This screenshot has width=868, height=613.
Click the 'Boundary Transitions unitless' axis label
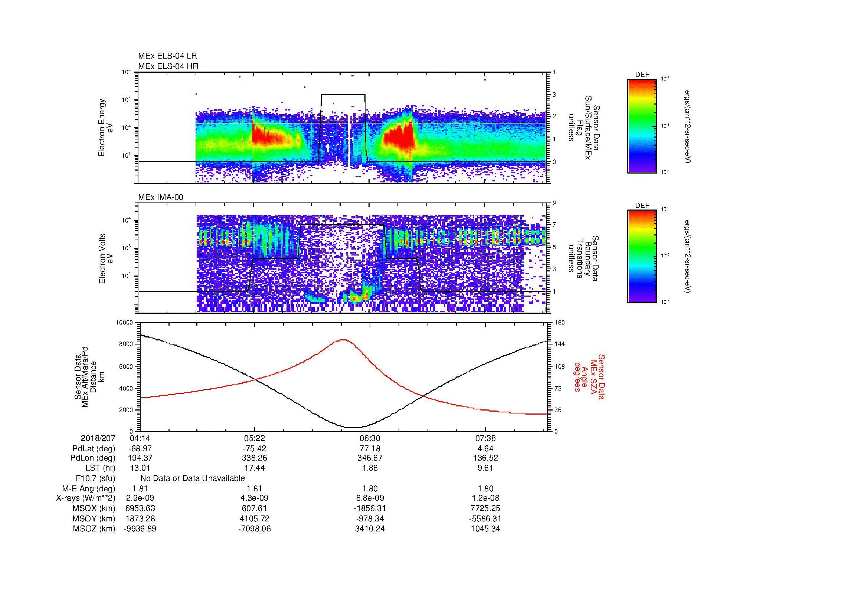pyautogui.click(x=583, y=258)
